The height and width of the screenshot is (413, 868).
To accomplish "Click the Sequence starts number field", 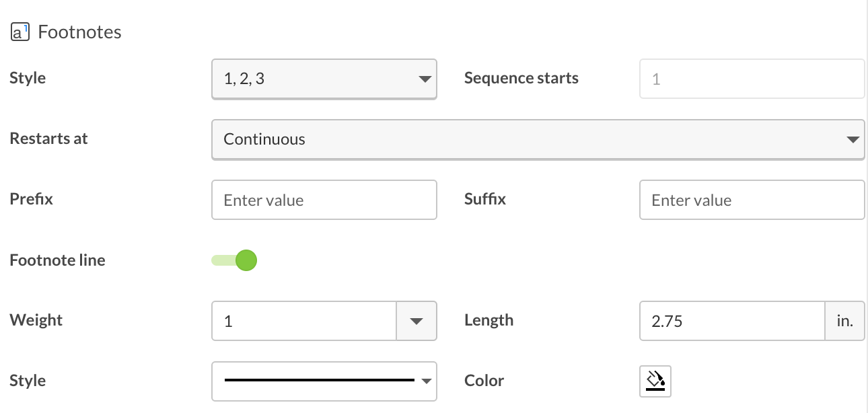I will [x=751, y=79].
